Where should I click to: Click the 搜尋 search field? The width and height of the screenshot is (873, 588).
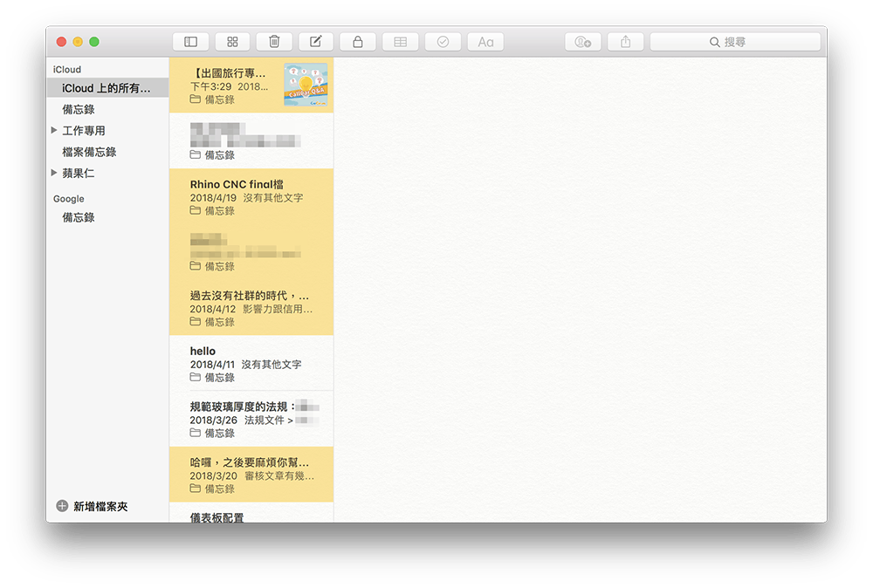tap(735, 42)
